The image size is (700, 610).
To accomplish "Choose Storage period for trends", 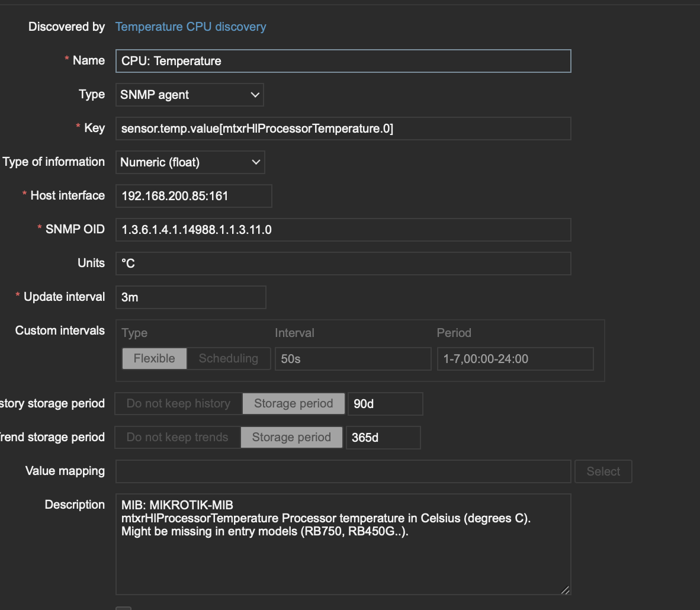I will [x=291, y=437].
